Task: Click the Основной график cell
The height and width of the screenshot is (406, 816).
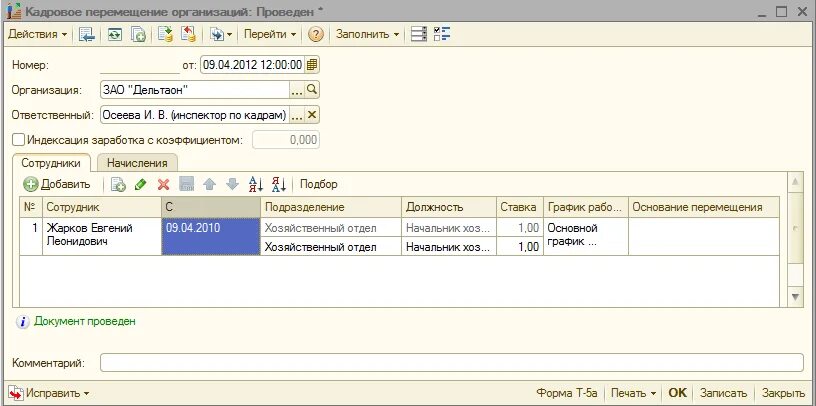Action: coord(585,236)
